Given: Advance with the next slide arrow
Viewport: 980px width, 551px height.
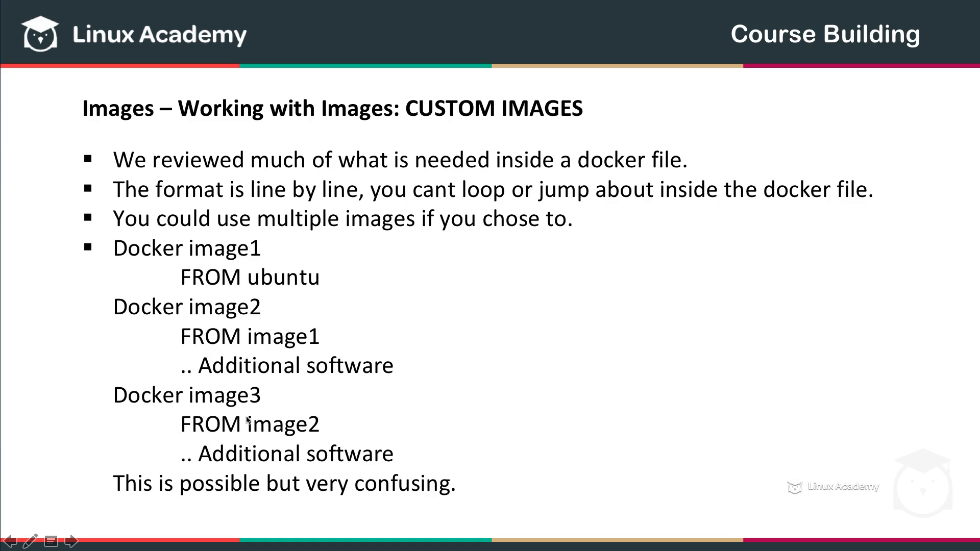Looking at the screenshot, I should click(x=71, y=541).
